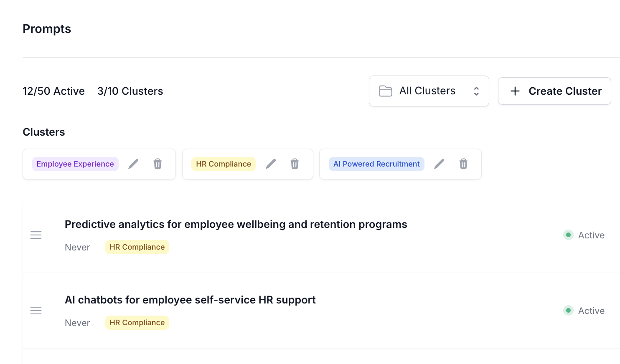The width and height of the screenshot is (620, 364).
Task: Select the AI Powered Recruitment cluster tag
Action: point(376,164)
